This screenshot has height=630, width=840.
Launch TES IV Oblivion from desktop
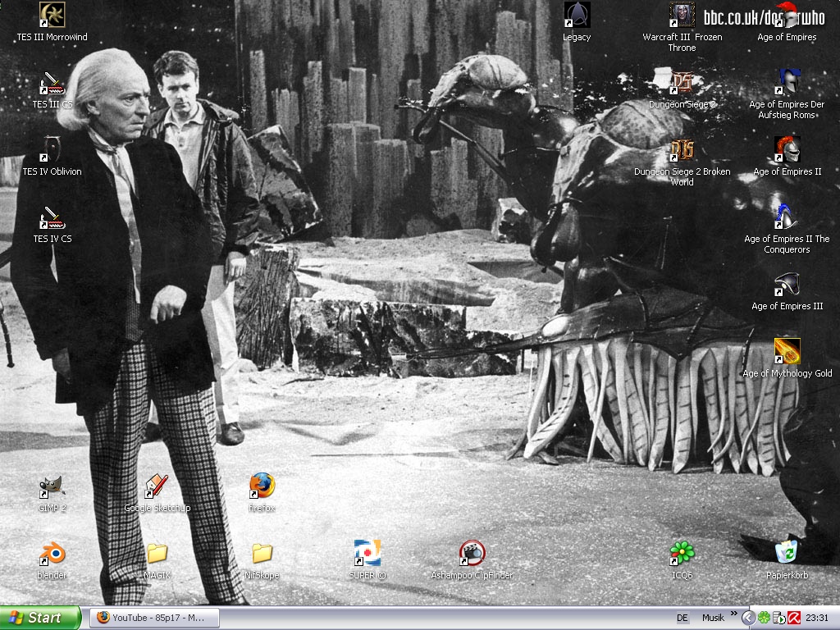52,151
